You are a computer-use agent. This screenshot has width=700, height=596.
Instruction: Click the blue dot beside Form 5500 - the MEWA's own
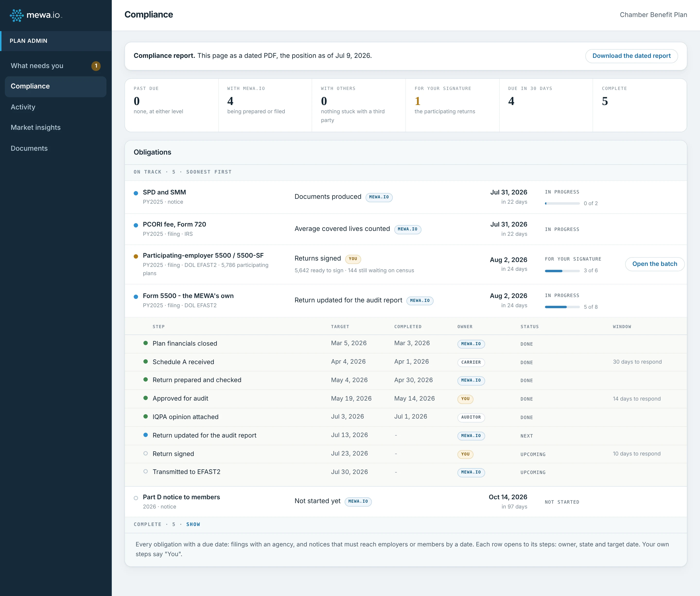[x=136, y=297]
